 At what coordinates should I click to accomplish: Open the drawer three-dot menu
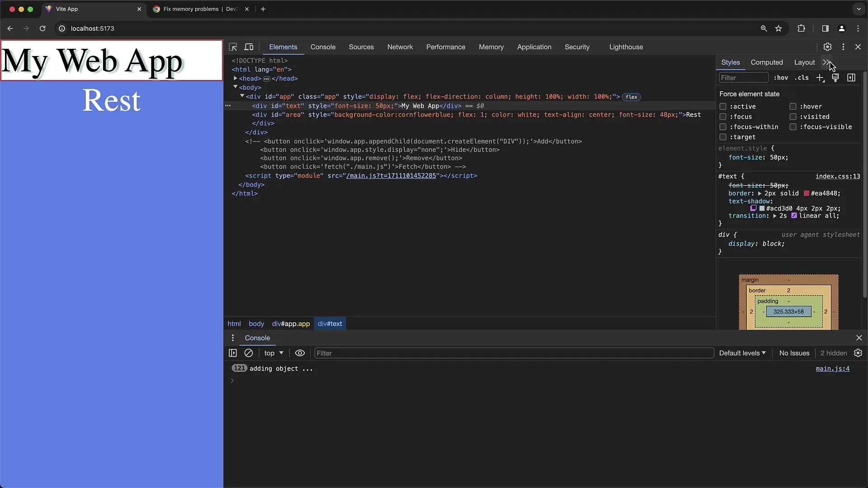click(x=233, y=338)
